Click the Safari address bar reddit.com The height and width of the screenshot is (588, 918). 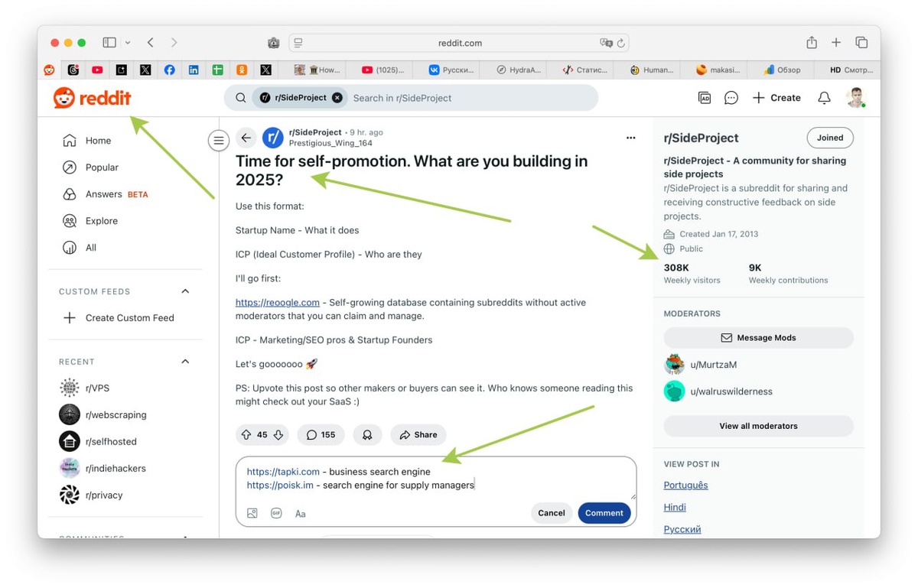459,43
